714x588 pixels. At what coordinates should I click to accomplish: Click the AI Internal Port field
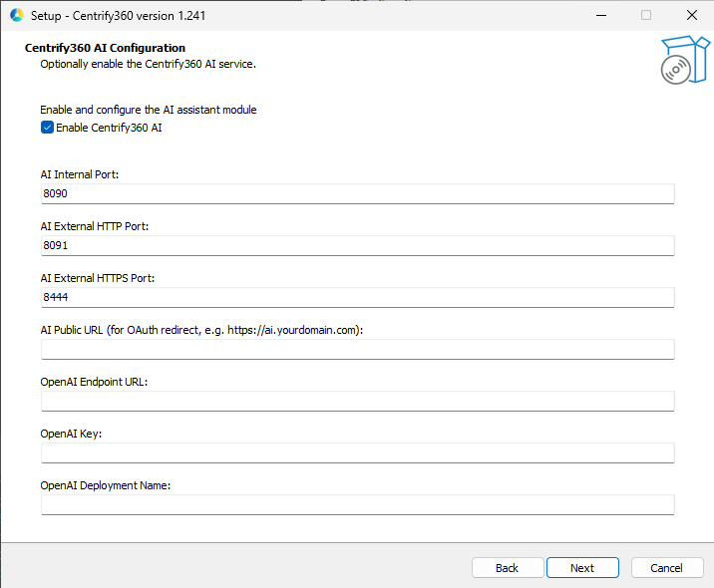click(x=357, y=194)
